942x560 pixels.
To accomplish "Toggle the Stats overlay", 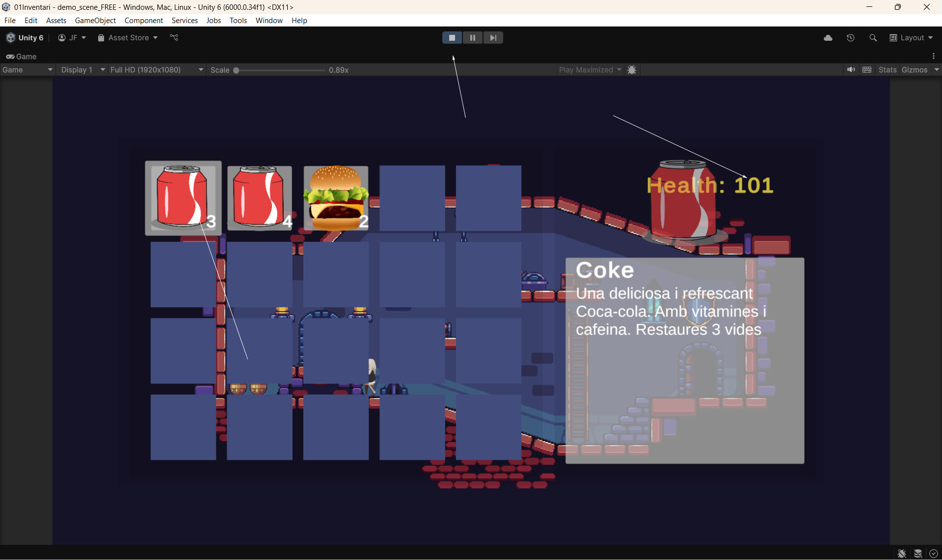I will (887, 70).
